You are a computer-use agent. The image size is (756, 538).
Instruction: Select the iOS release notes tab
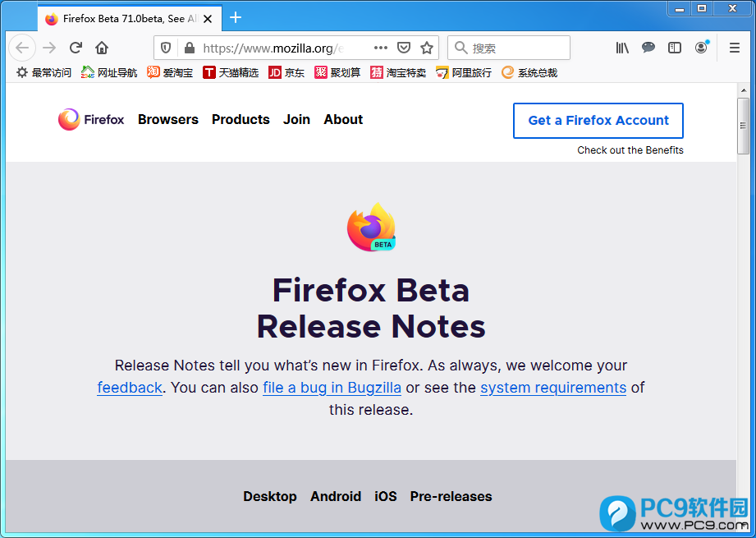click(386, 496)
